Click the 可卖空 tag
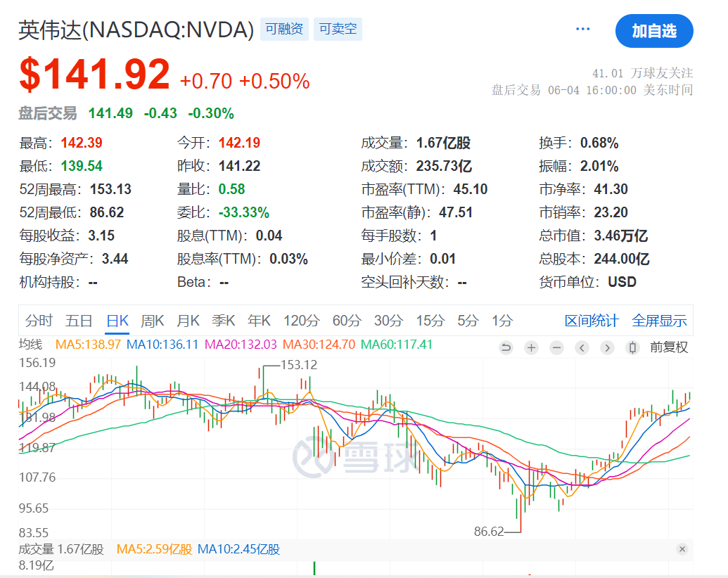Viewport: 728px width, 578px height. pyautogui.click(x=338, y=30)
